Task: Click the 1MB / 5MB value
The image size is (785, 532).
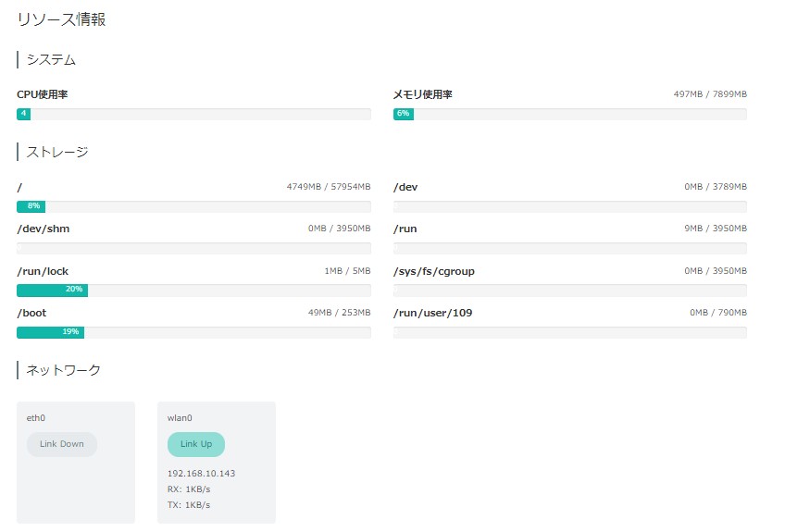Action: click(x=347, y=271)
